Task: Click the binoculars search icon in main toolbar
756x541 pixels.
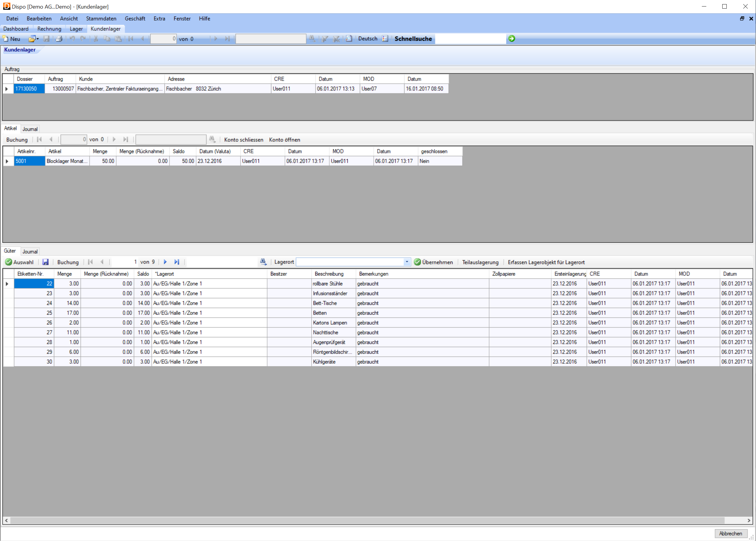Action: [x=312, y=39]
